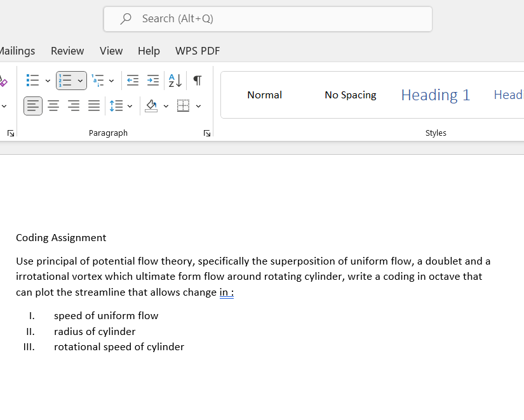Click the Increase Indent icon

click(x=153, y=81)
